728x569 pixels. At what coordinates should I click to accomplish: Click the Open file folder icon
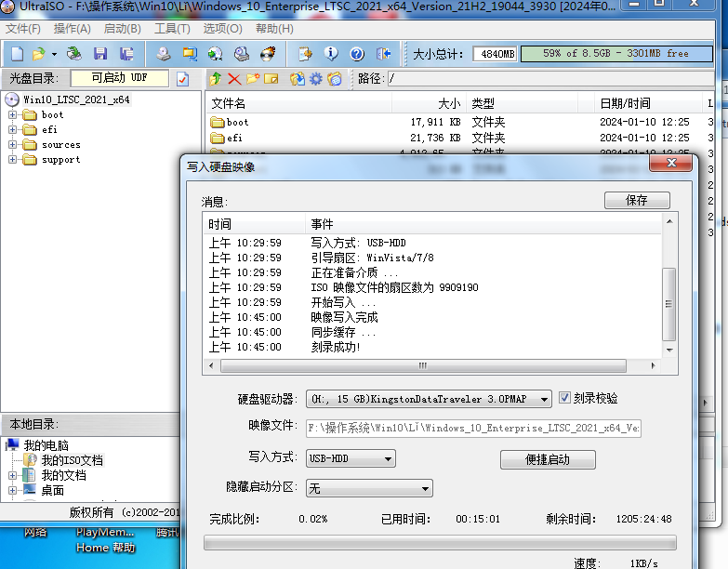pyautogui.click(x=39, y=54)
